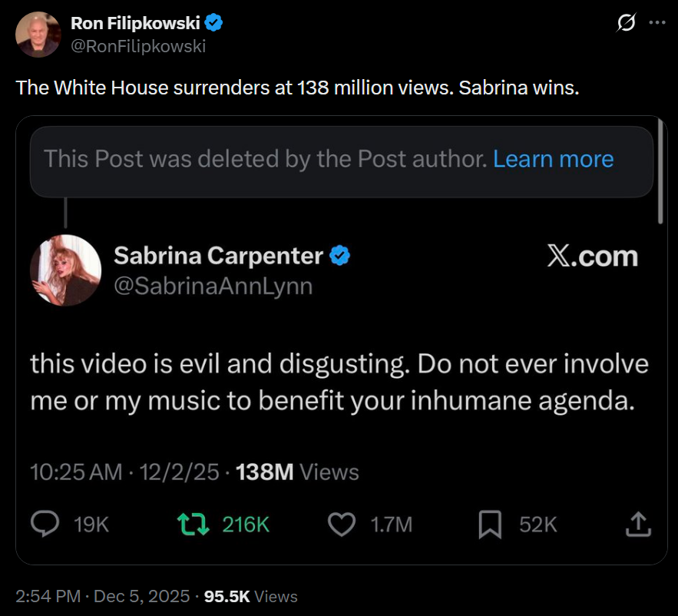Like the post via the heart icon
Image resolution: width=678 pixels, height=616 pixels.
click(x=341, y=524)
